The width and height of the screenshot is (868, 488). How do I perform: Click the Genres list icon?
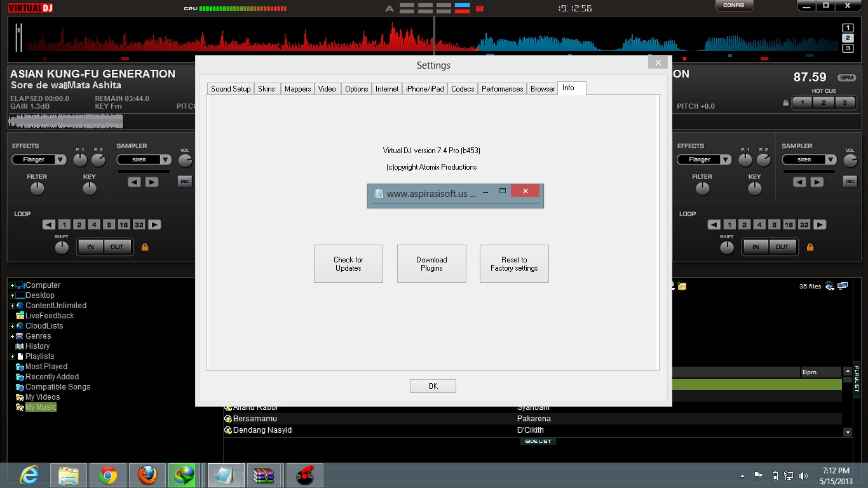(x=20, y=336)
